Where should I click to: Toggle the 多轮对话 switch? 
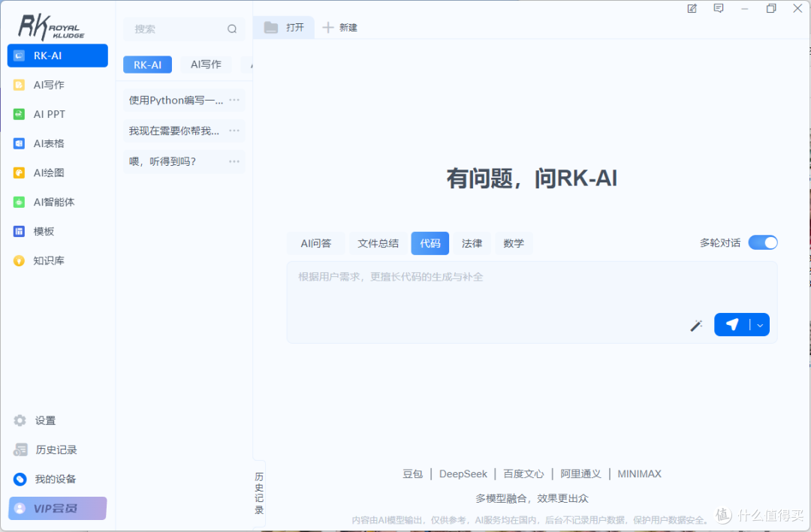[763, 242]
